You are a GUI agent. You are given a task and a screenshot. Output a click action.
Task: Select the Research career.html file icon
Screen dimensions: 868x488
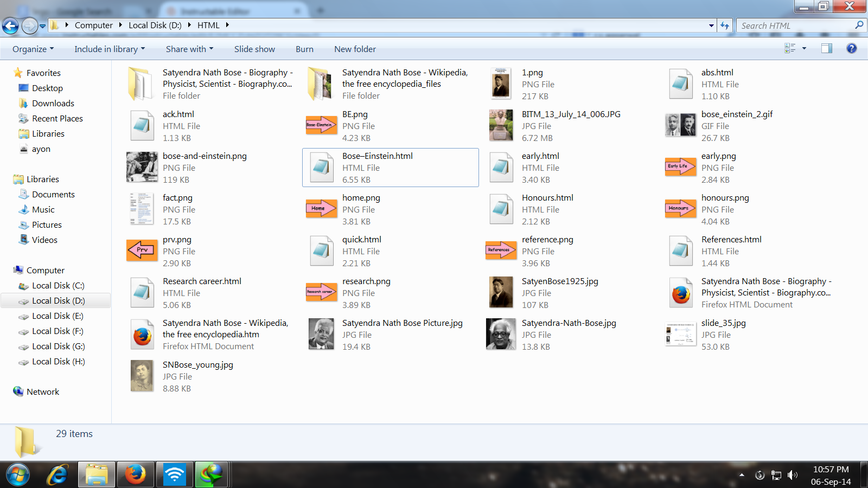(142, 292)
